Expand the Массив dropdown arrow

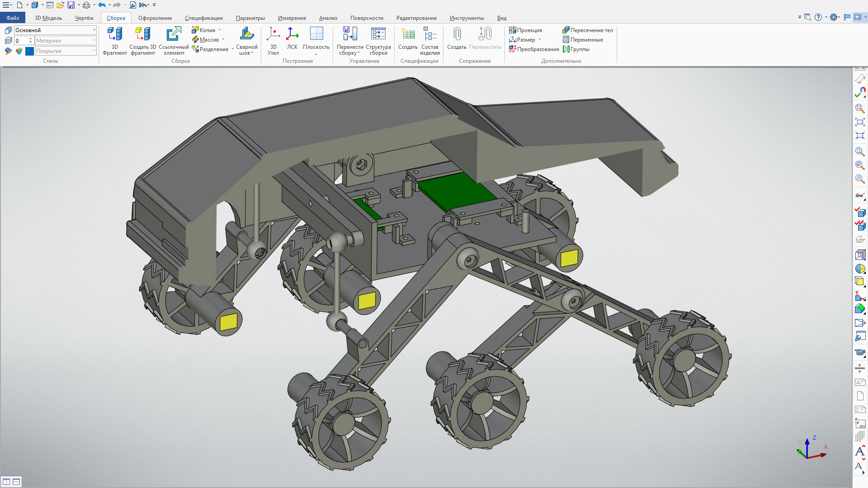point(223,39)
